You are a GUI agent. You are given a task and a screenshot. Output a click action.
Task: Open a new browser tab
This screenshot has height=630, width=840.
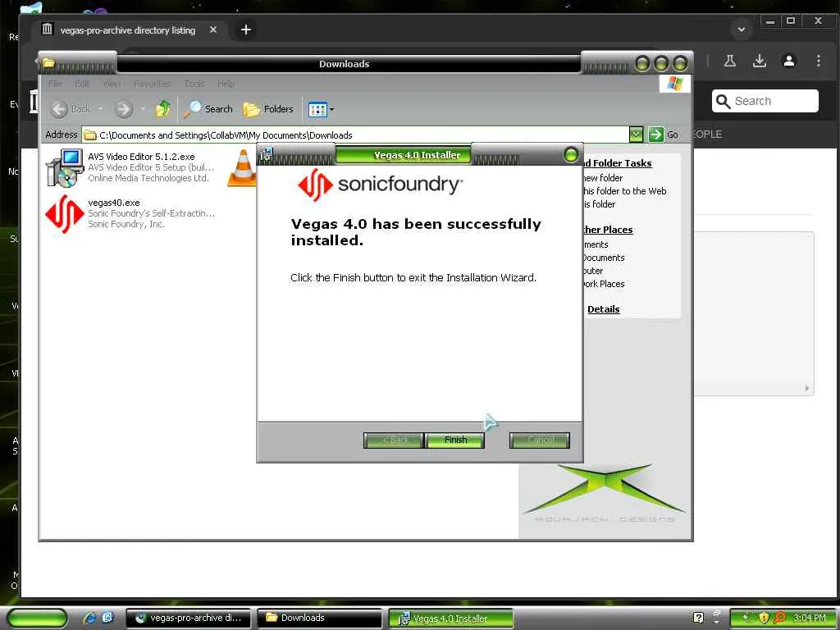click(x=246, y=30)
